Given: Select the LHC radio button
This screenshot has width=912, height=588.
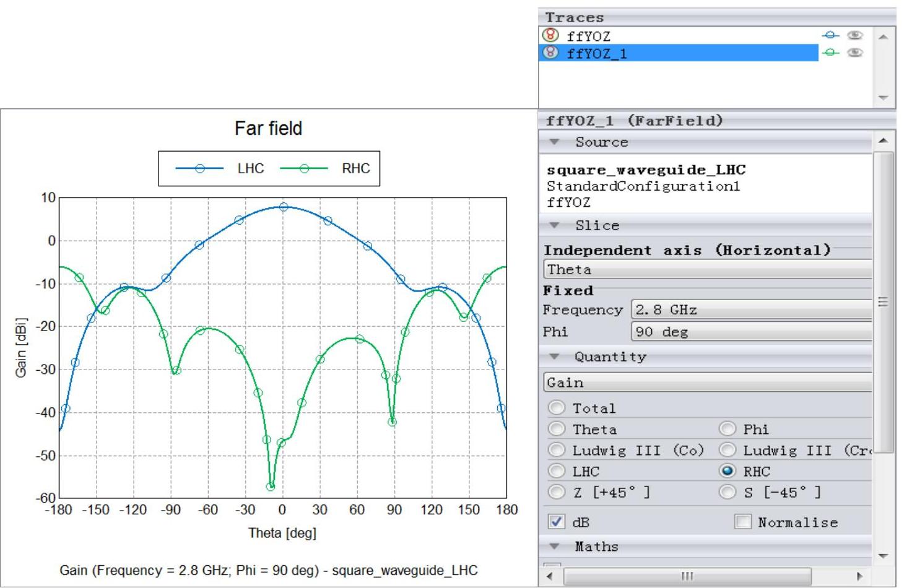Looking at the screenshot, I should (557, 471).
